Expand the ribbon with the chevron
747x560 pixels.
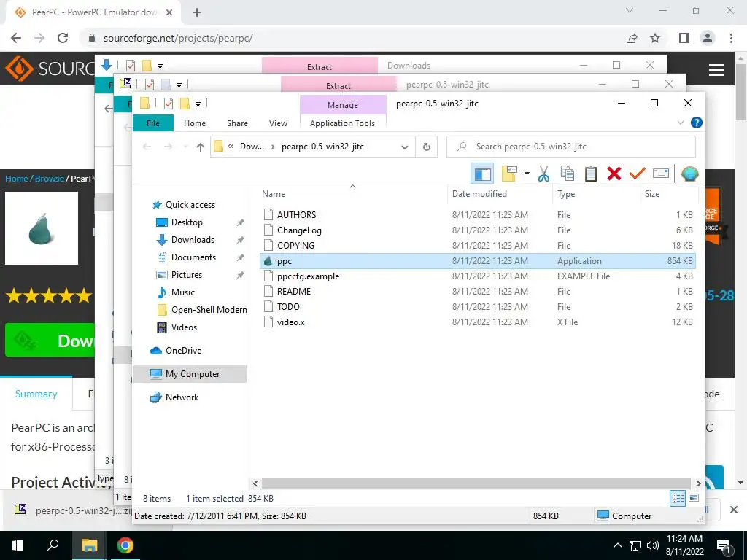681,122
